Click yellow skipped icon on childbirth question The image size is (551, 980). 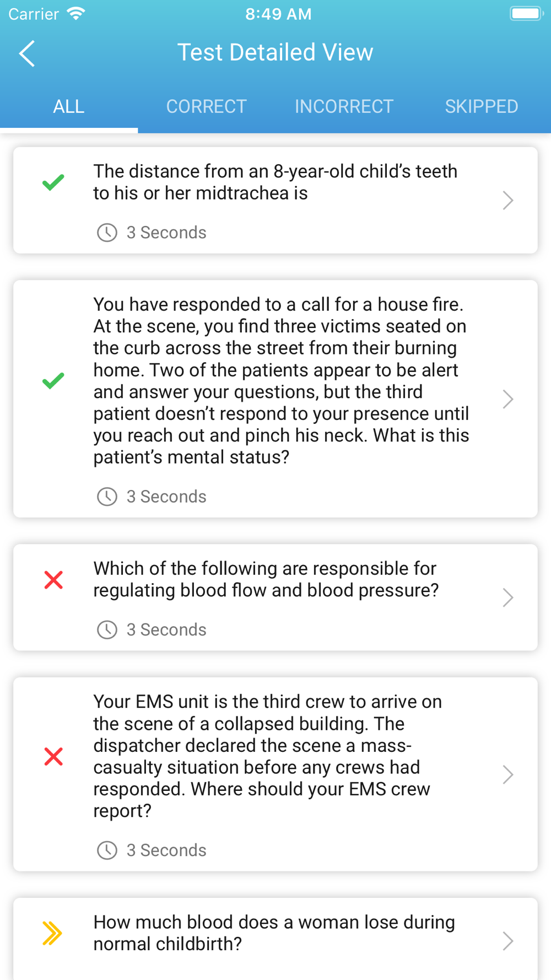click(52, 933)
